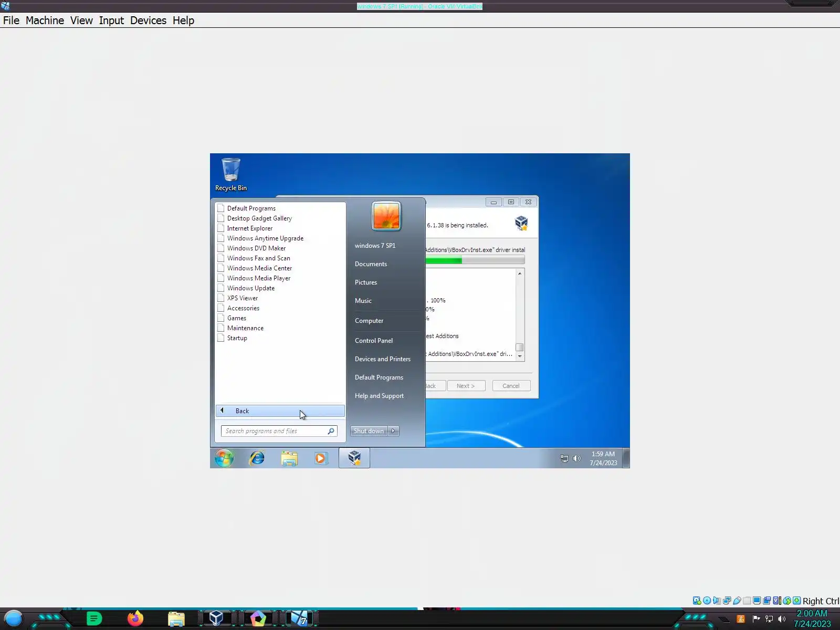Click the USB devices status icon
The height and width of the screenshot is (630, 840).
[x=737, y=601]
